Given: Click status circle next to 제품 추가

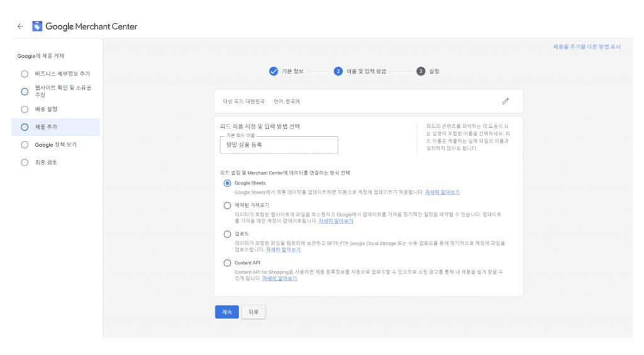Looking at the screenshot, I should click(x=25, y=127).
